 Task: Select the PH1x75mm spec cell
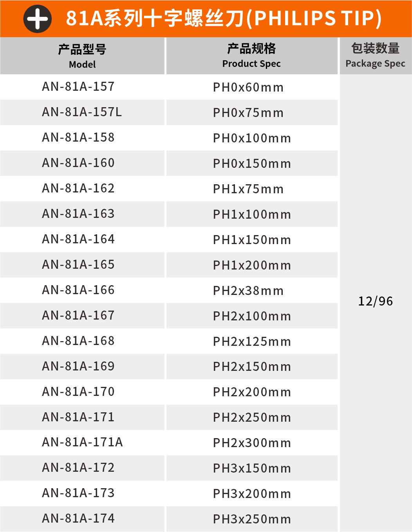coord(248,189)
